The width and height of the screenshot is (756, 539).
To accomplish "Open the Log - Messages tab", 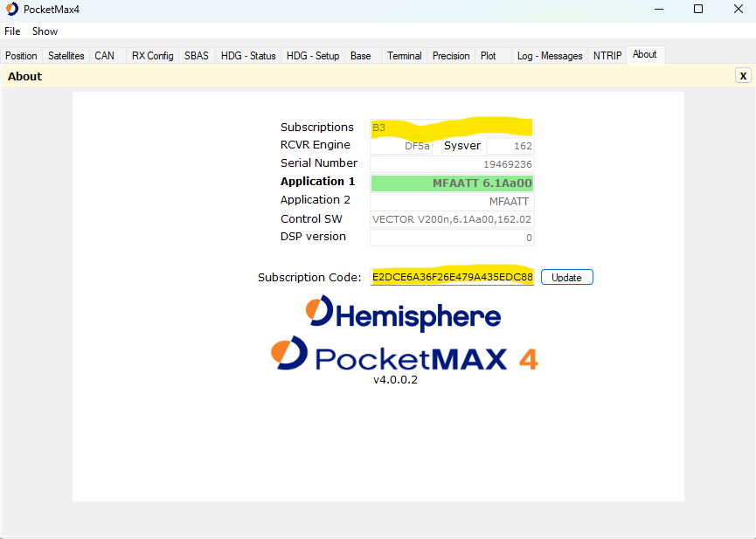I will click(550, 56).
